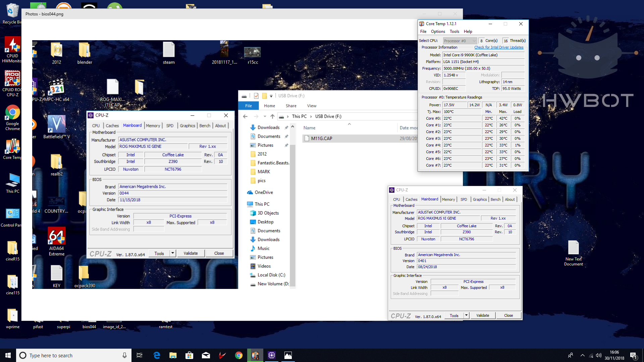Click the CPUID value 0x906EC
Image resolution: width=644 pixels, height=362 pixels.
454,88
